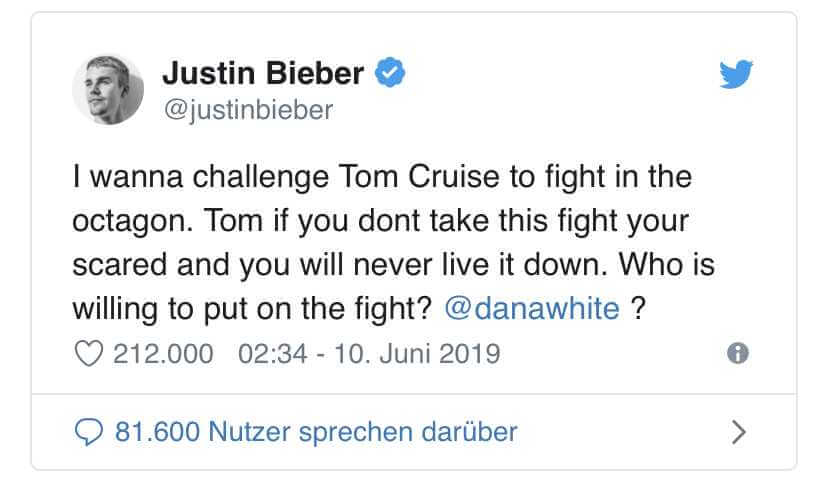Screen dimensions: 828x501
Task: Click the 212.000 likes count
Action: (163, 353)
